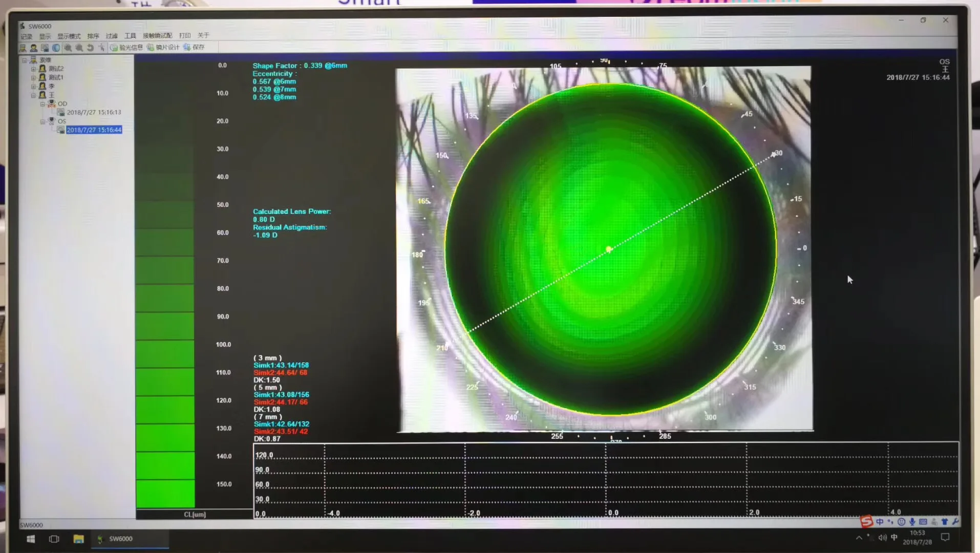The height and width of the screenshot is (553, 980).
Task: Expand the 测试1 patient node
Action: [x=34, y=78]
